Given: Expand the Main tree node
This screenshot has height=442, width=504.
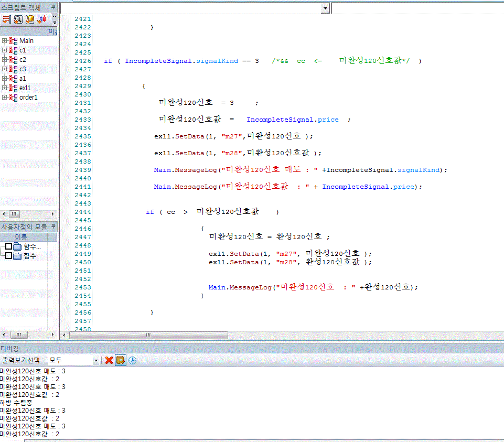Looking at the screenshot, I should (4, 41).
